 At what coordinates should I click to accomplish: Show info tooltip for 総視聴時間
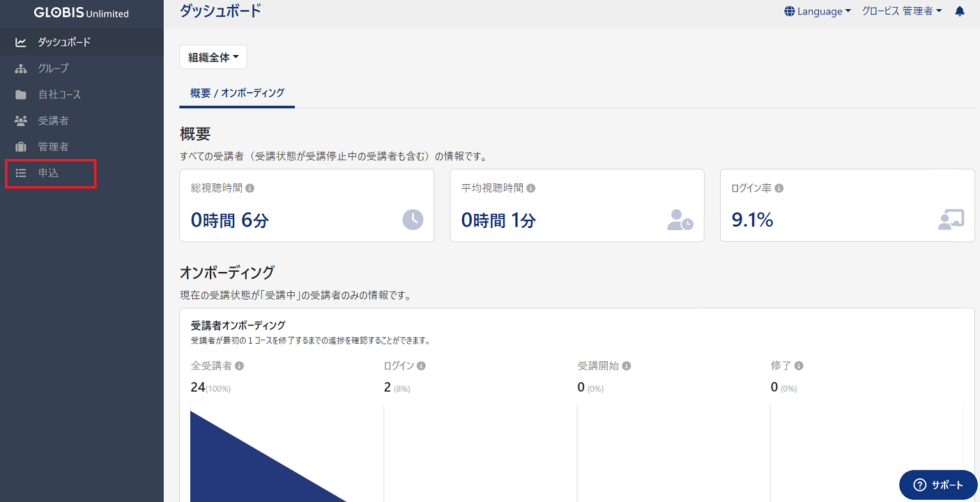point(250,188)
